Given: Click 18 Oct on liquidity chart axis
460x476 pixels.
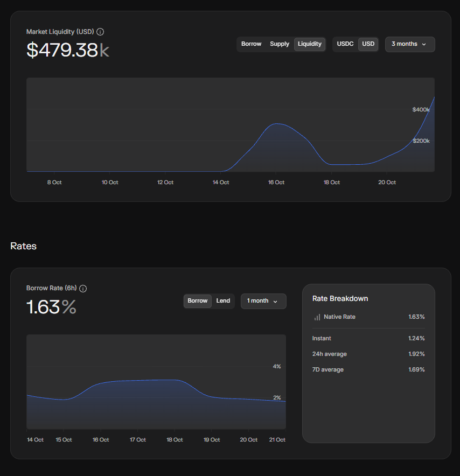Looking at the screenshot, I should click(332, 183).
